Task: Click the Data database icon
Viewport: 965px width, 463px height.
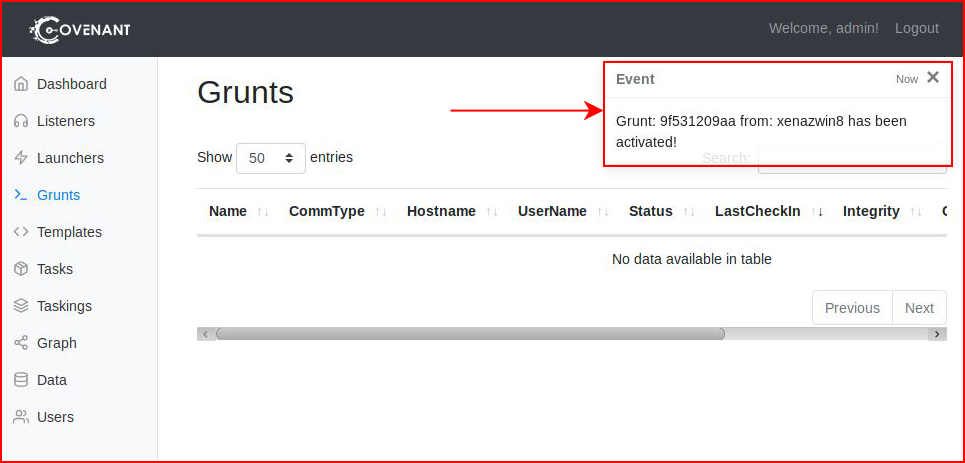Action: 21,380
